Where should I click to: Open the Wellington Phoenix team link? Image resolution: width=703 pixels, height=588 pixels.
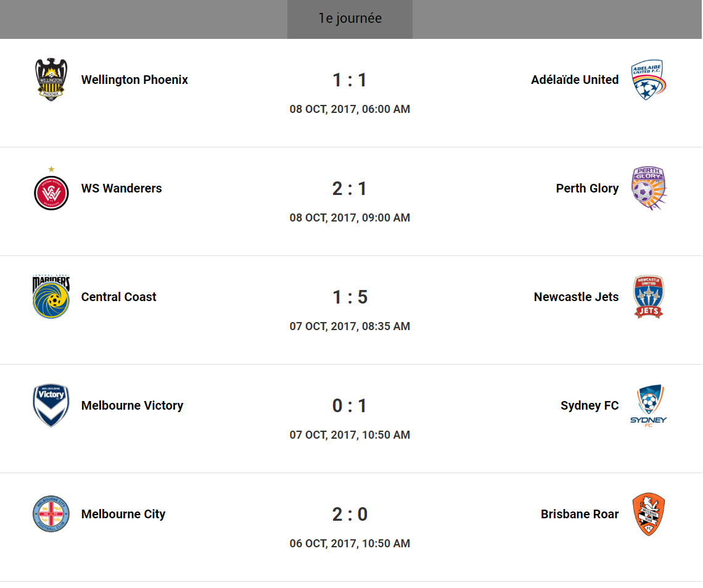(134, 80)
